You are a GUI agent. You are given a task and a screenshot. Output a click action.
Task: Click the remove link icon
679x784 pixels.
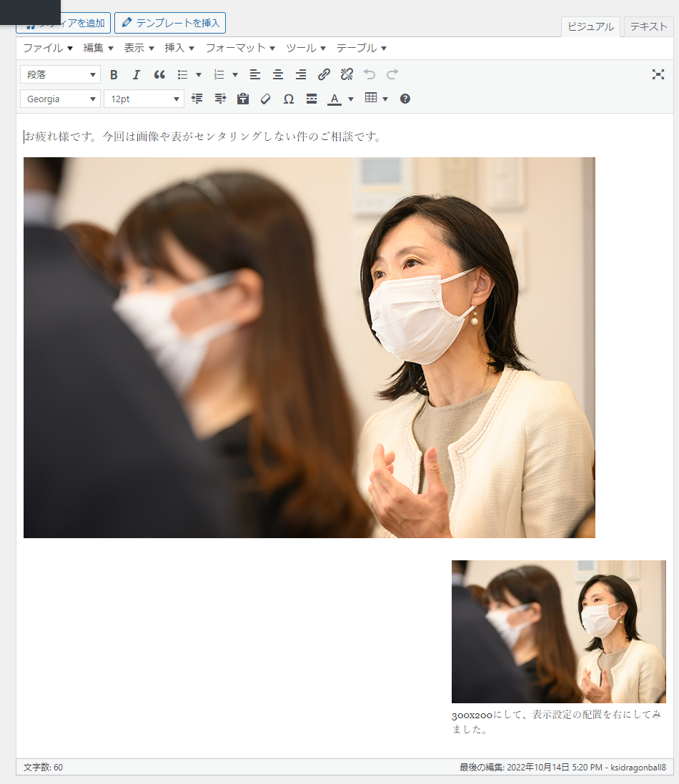pos(347,74)
